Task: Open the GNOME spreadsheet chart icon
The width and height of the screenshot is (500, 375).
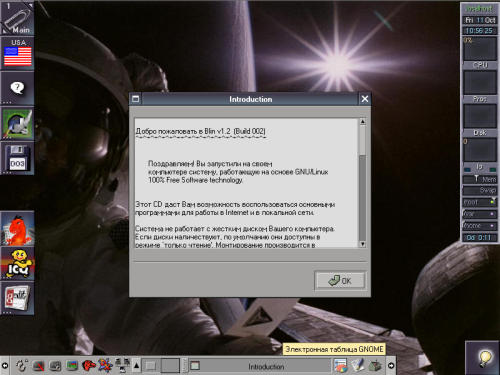Action: coord(341,366)
